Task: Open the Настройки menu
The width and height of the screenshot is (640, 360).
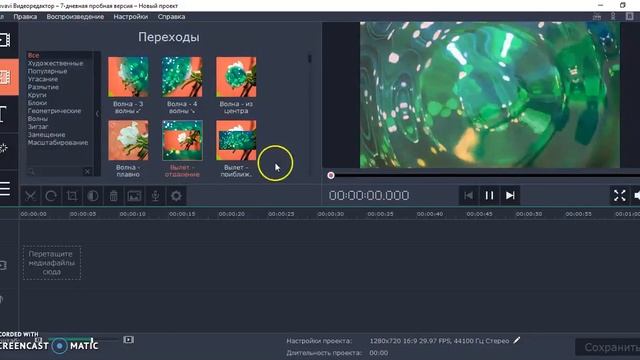Action: click(131, 17)
